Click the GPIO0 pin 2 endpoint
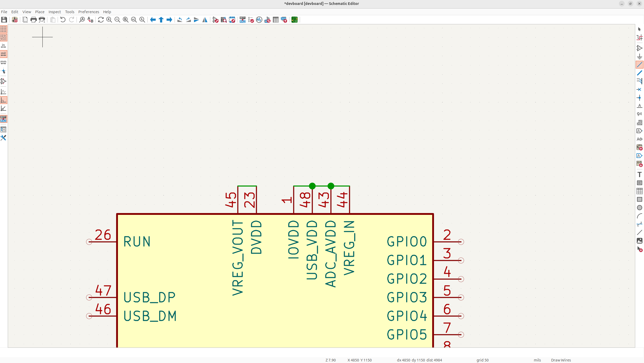This screenshot has height=363, width=644. click(x=461, y=242)
